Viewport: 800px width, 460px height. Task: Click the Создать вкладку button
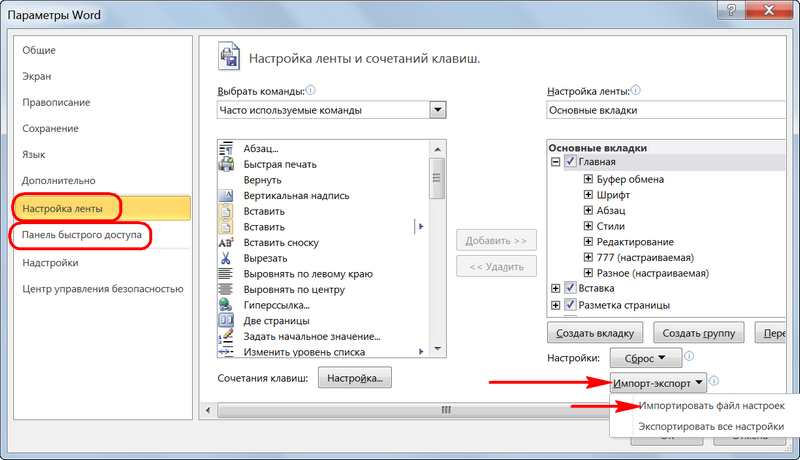(x=595, y=333)
